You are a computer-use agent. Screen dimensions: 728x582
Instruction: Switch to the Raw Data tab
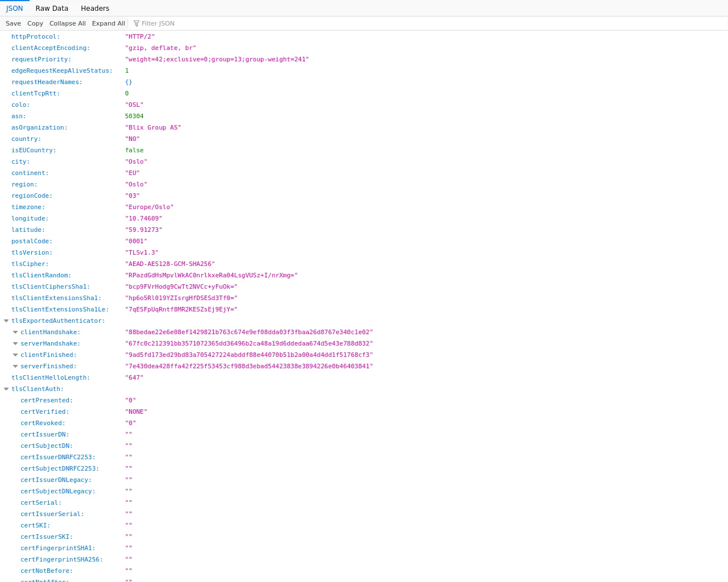(x=52, y=9)
